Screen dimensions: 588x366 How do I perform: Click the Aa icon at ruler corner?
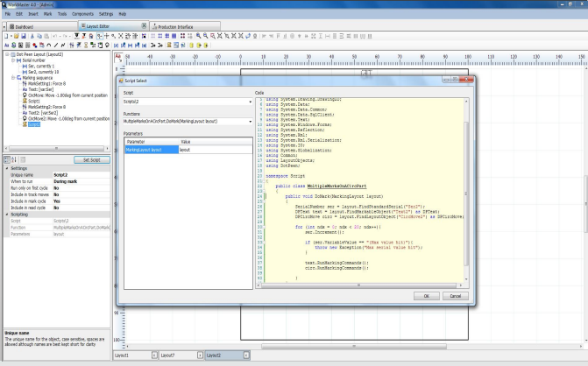[118, 57]
